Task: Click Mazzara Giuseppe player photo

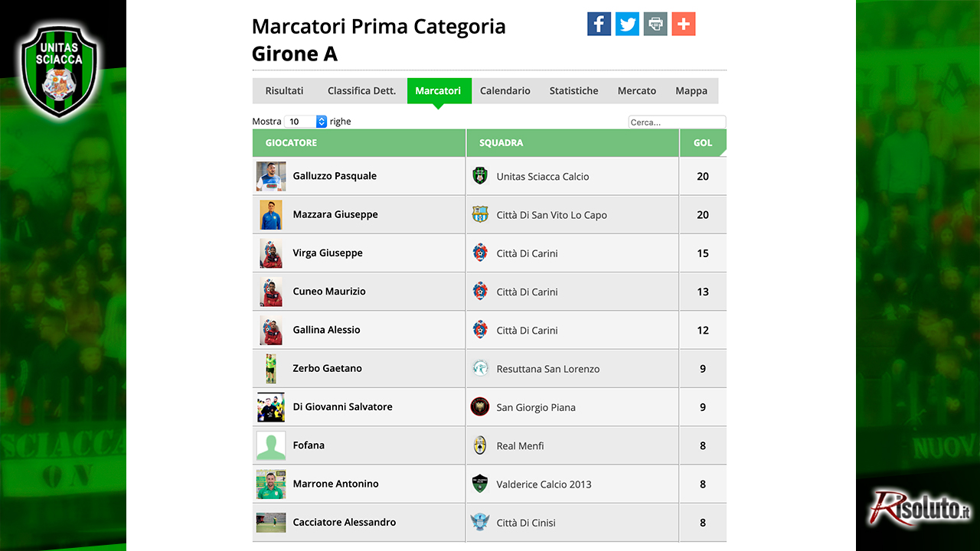Action: (271, 215)
